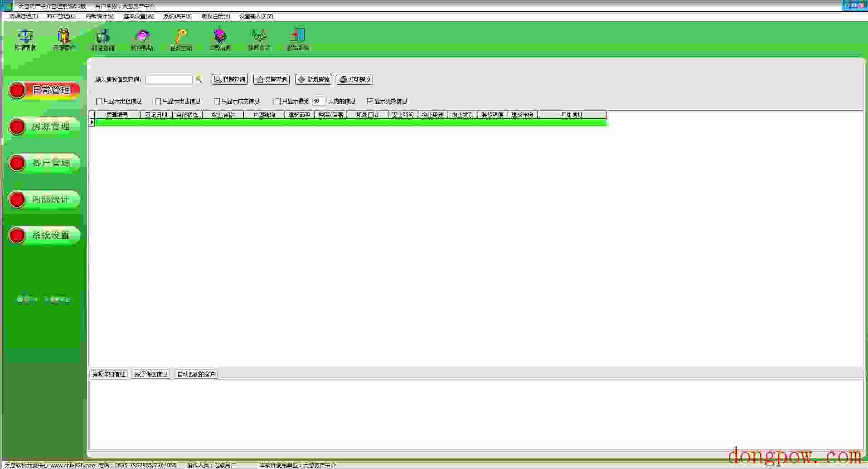Click the www.chie828.com status bar text
Image resolution: width=868 pixels, height=469 pixels.
(73, 465)
